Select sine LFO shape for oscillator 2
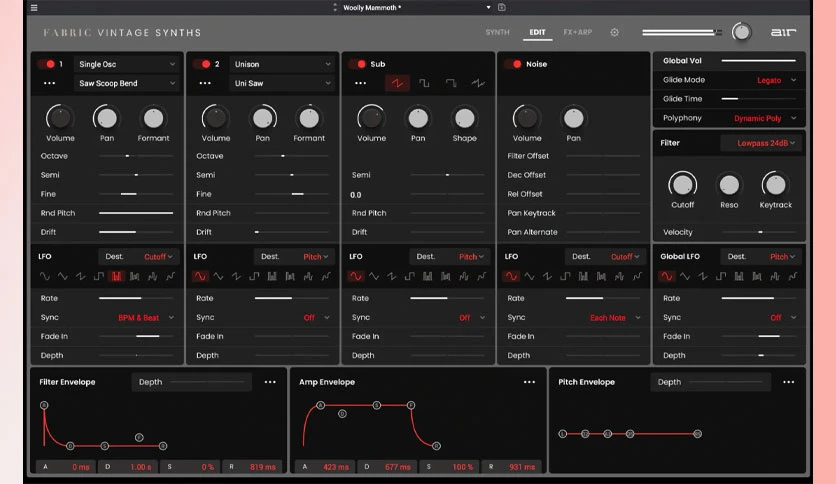The image size is (836, 484). [200, 276]
